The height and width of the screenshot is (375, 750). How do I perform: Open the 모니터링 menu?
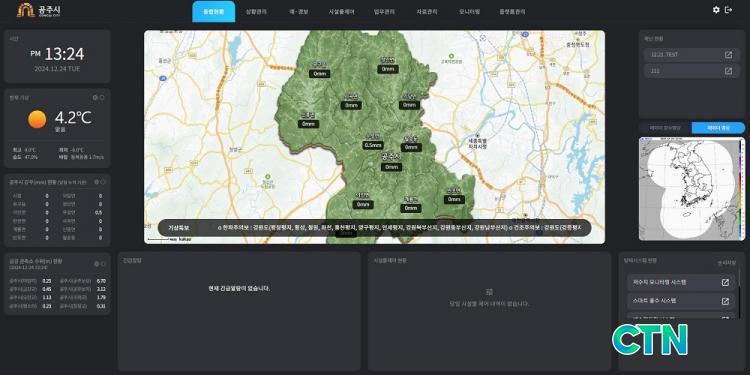point(469,12)
